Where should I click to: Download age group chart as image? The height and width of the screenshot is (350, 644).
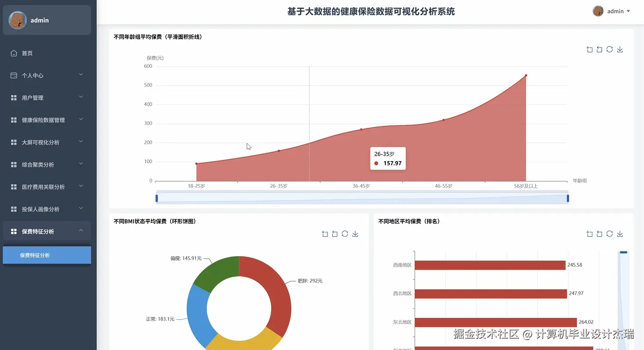pos(620,49)
